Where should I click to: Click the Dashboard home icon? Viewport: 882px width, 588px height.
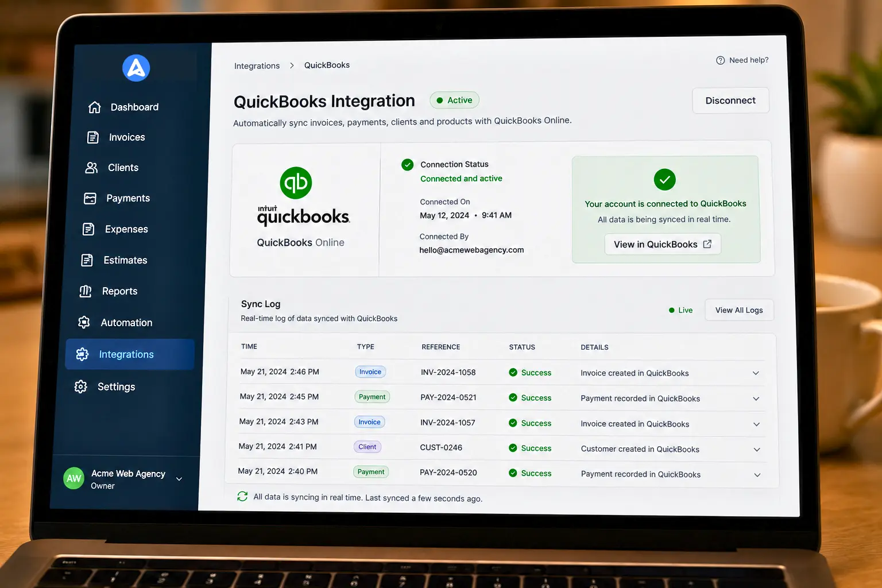95,107
